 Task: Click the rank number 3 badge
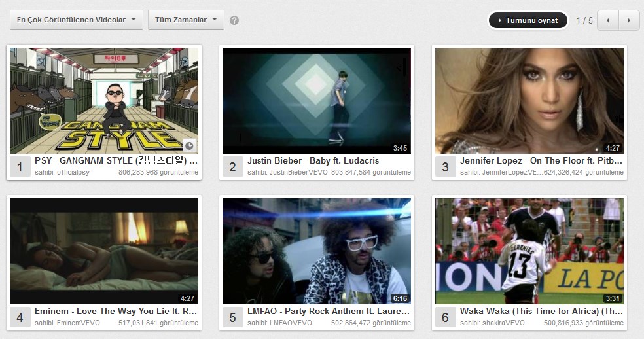(x=445, y=166)
